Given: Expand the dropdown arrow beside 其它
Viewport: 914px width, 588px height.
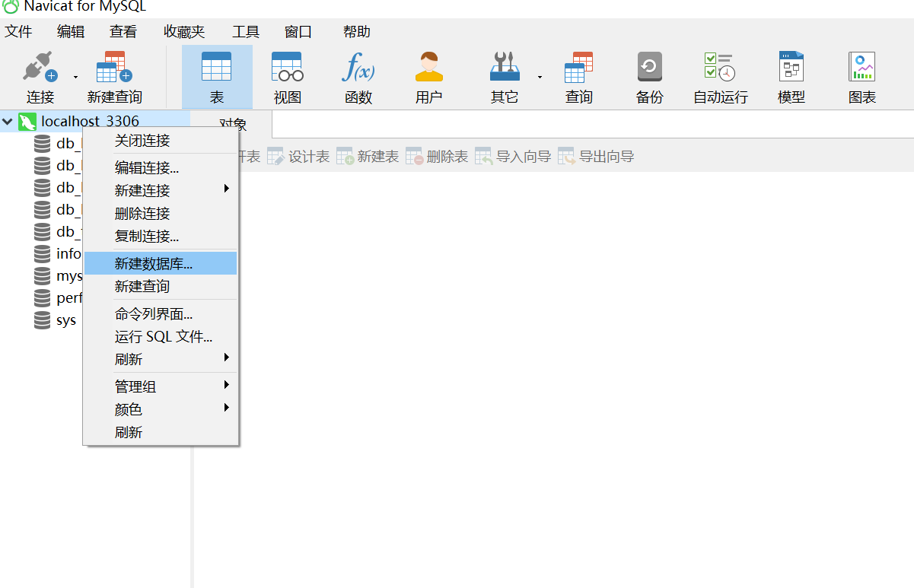Looking at the screenshot, I should (540, 77).
